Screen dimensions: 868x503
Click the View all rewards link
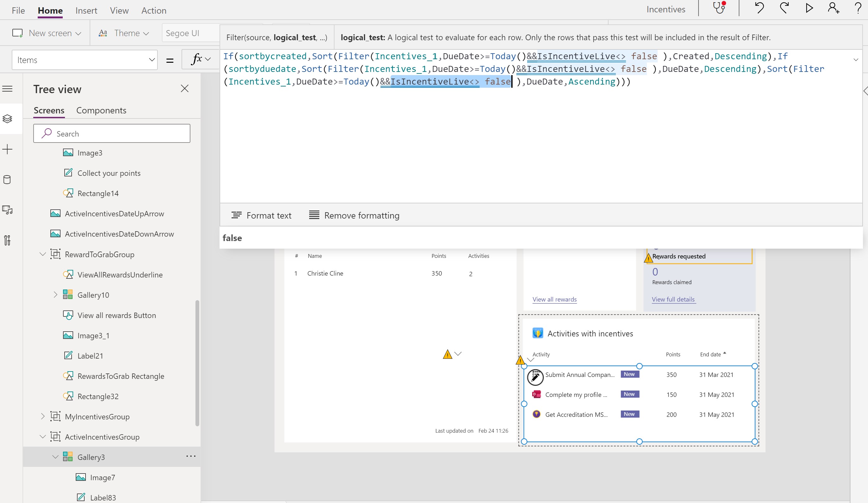[x=554, y=299]
